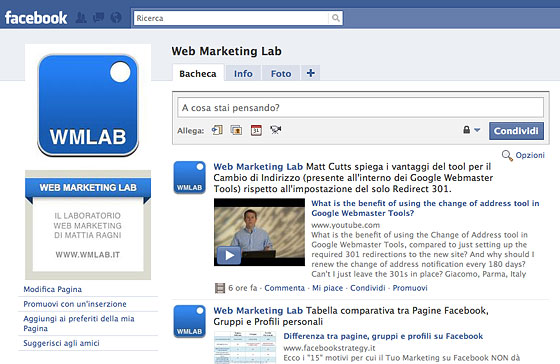Screen dimensions: 560x364
Task: Open 'Differenza tra pagine, gruppi e profili' link
Action: 383,336
